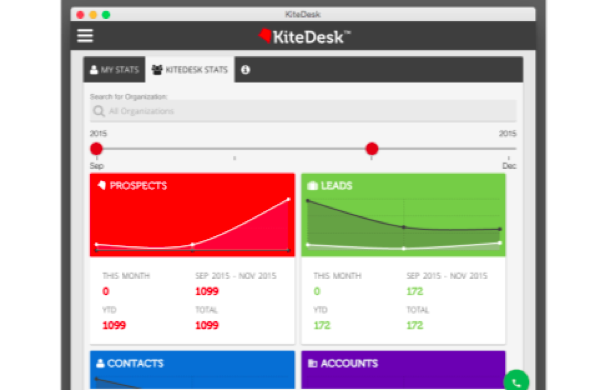Screen dimensions: 605x390
Task: Click the Leads card header
Action: coord(336,186)
